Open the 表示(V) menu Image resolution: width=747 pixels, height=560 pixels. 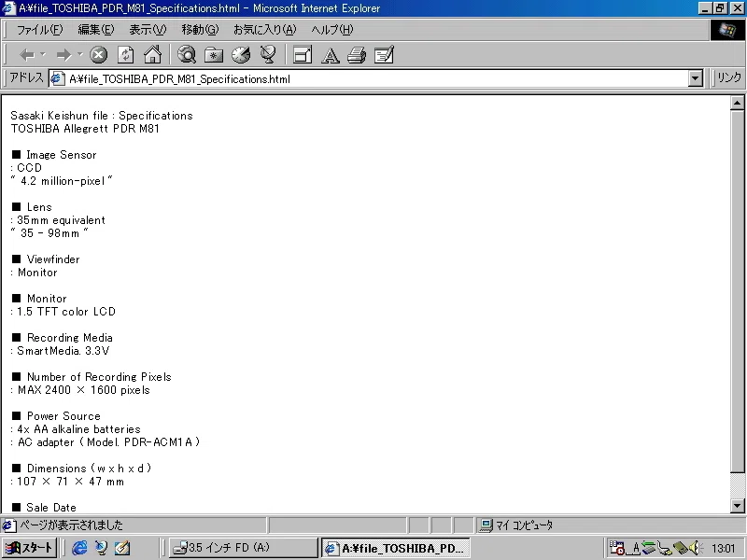coord(148,30)
